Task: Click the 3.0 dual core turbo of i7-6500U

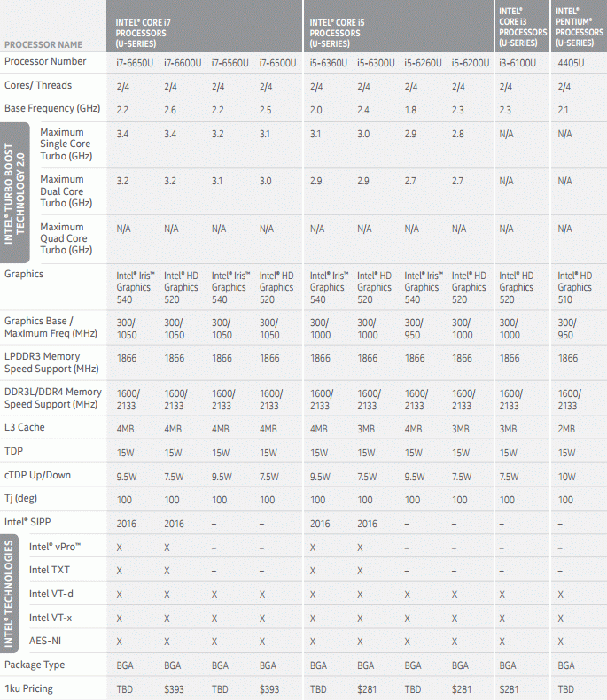Action: point(266,182)
